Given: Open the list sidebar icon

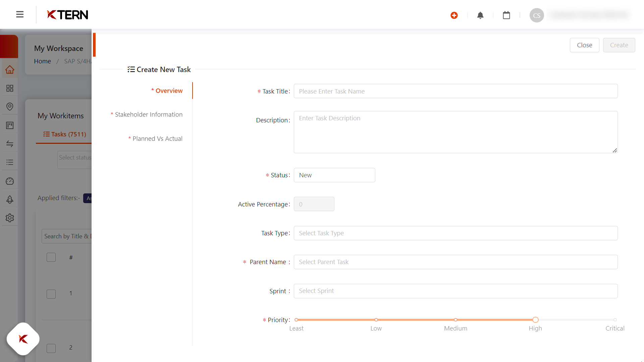Looking at the screenshot, I should [x=10, y=162].
